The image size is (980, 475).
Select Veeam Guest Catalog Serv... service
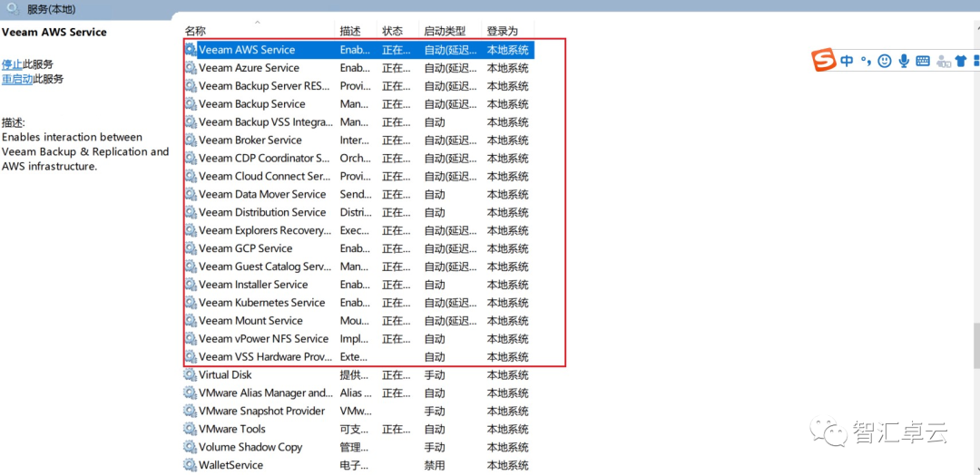pyautogui.click(x=358, y=267)
